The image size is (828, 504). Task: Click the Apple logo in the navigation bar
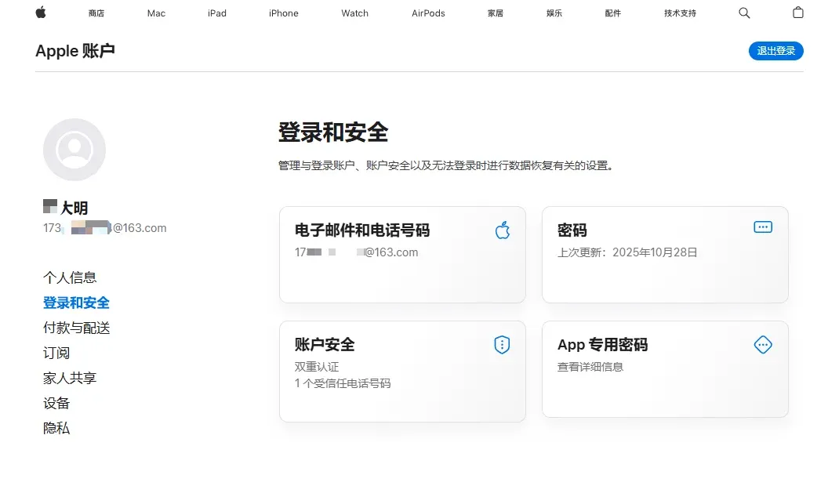click(x=41, y=13)
